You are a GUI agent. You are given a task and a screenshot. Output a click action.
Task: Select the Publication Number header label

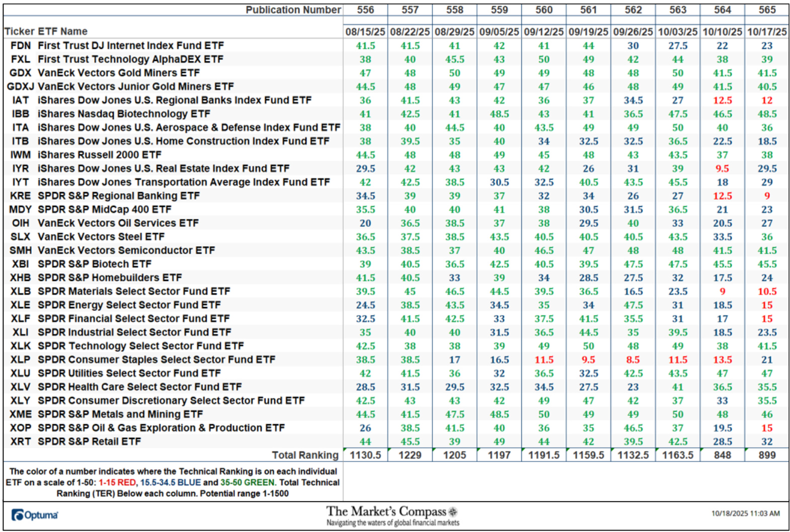293,10
